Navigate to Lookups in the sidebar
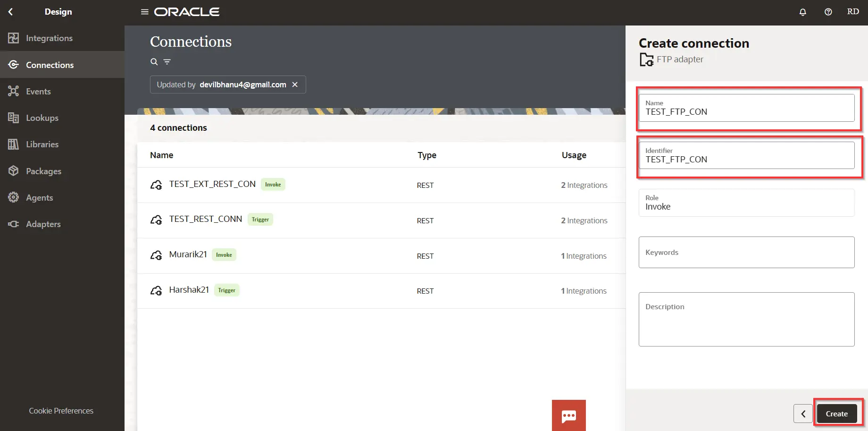The image size is (868, 431). (42, 118)
